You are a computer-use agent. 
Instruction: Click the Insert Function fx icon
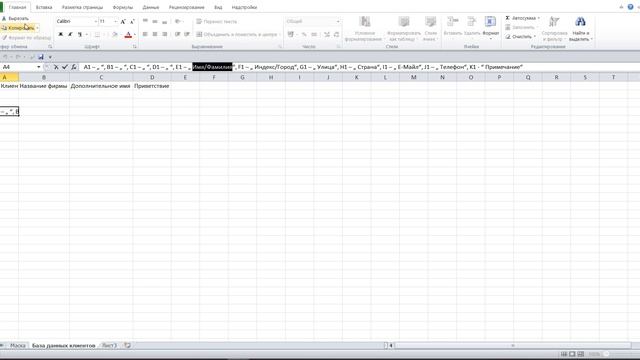(73, 67)
